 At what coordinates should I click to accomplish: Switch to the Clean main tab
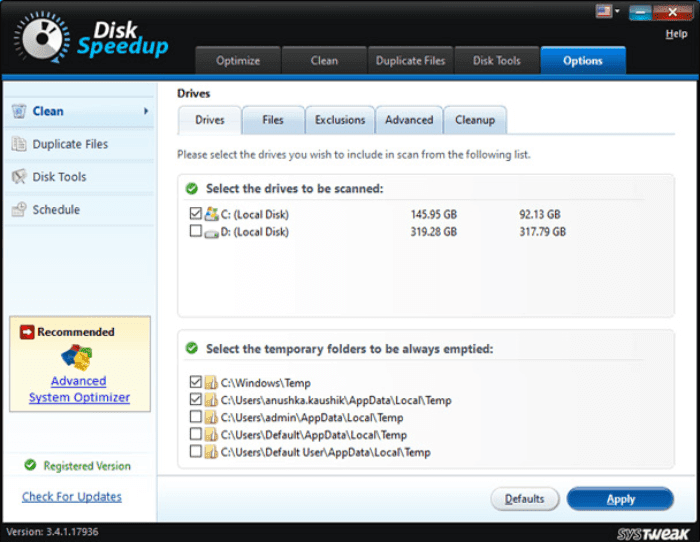click(324, 60)
